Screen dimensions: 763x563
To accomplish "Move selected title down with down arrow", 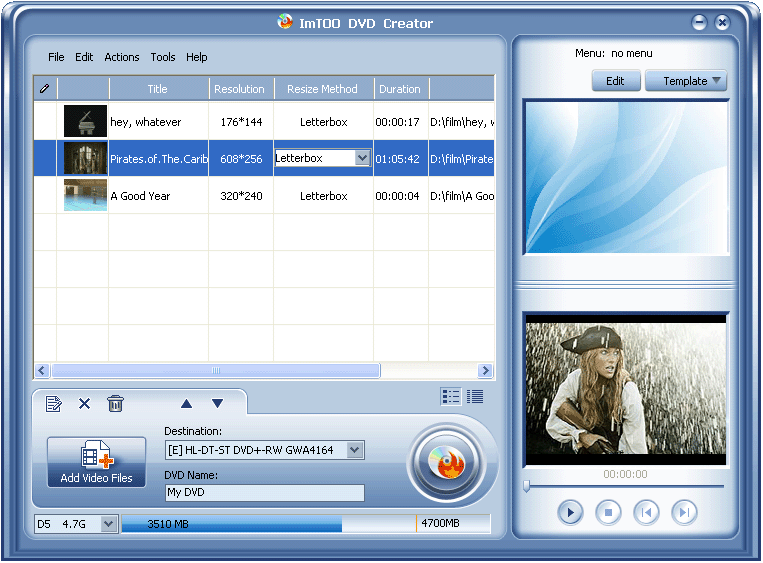I will coord(218,403).
